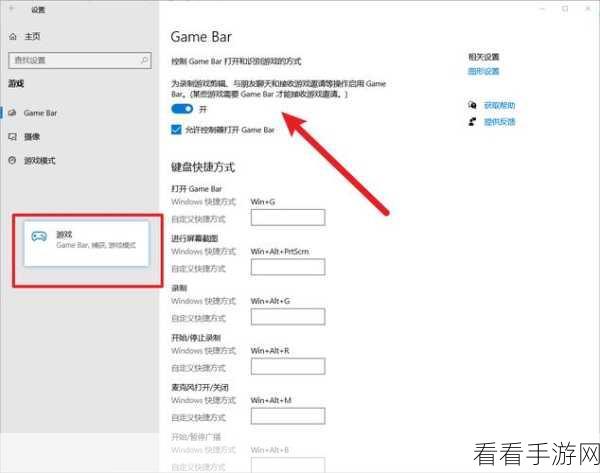
Task: Open the graphics settings link under related settings
Action: tap(484, 71)
